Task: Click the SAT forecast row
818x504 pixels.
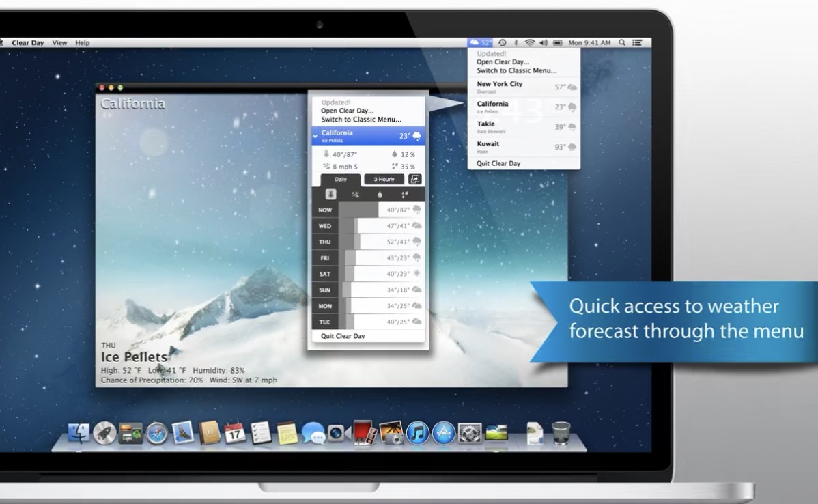Action: tap(368, 274)
